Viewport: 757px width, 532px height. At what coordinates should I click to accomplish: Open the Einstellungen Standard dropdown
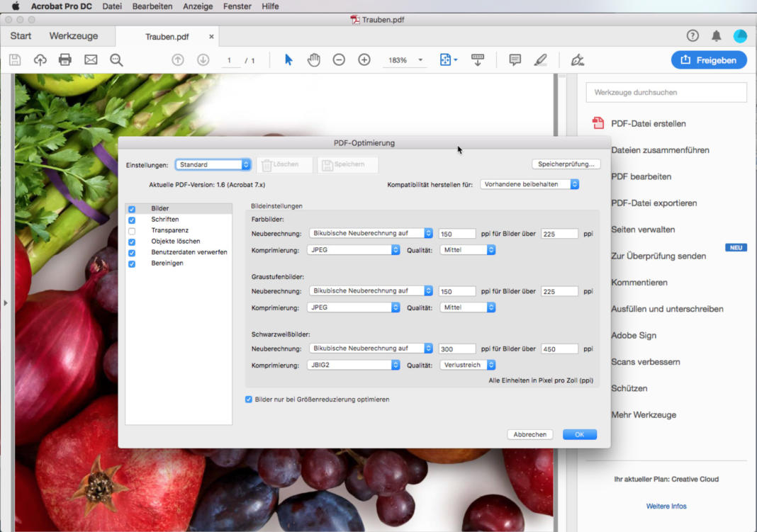[213, 164]
